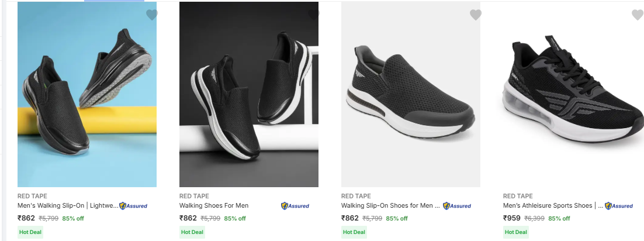Favorite the Walking Slip-On Shoes for Men
This screenshot has height=241, width=644.
click(x=476, y=15)
